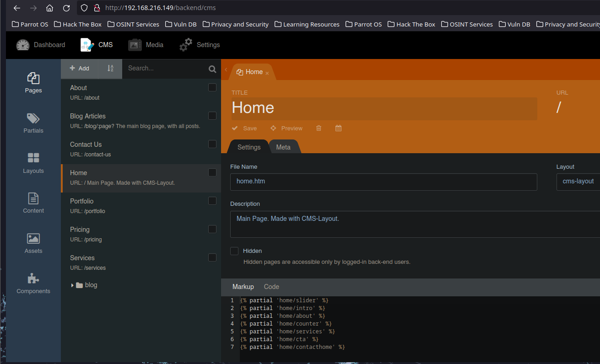Click the A-Z sort pages icon
The height and width of the screenshot is (364, 600).
click(110, 68)
